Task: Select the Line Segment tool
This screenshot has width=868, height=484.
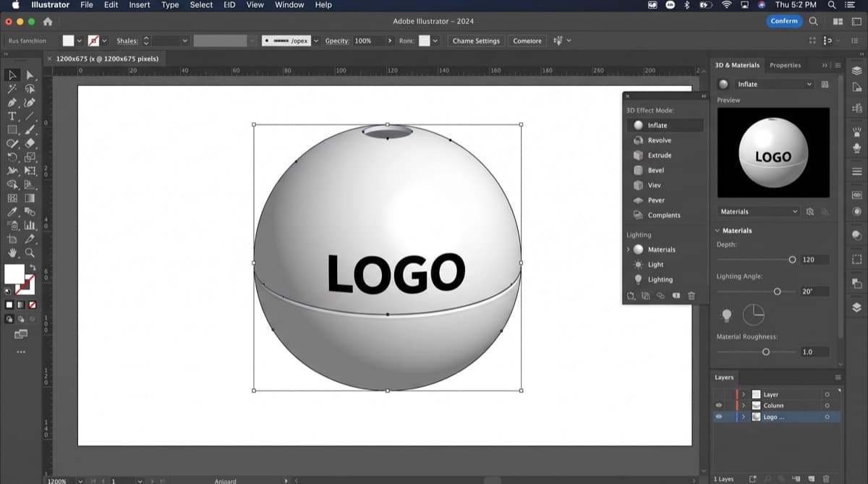Action: pos(30,116)
